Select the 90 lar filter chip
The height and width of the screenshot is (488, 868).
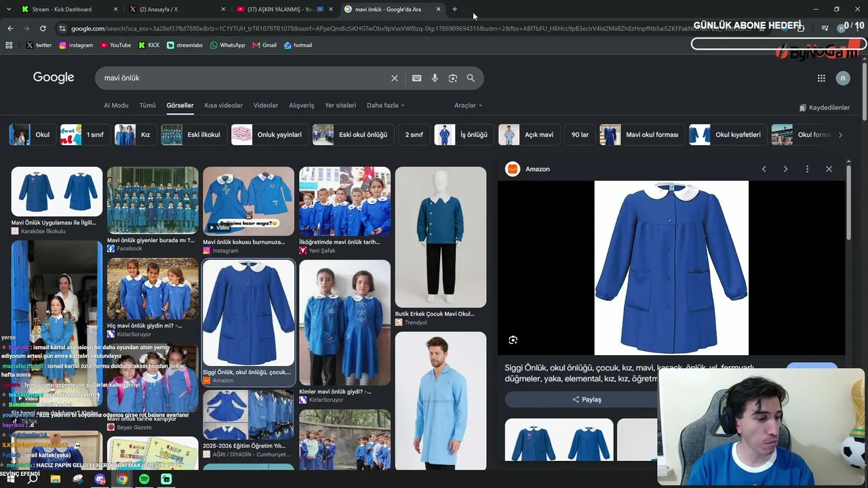(x=580, y=135)
